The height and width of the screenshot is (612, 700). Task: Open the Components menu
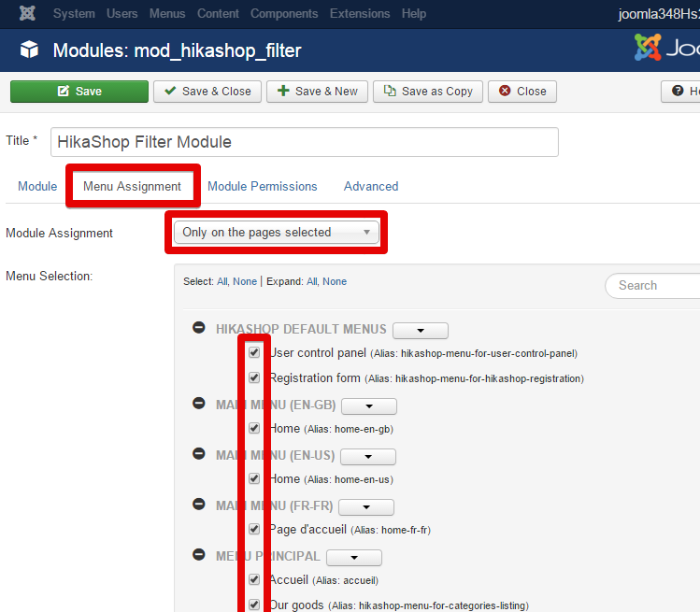click(284, 13)
